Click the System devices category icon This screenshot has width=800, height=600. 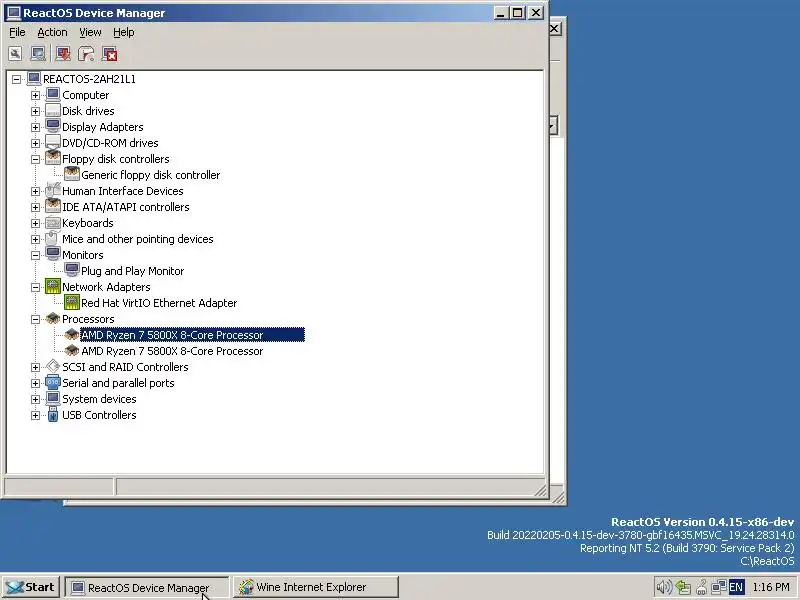point(53,398)
